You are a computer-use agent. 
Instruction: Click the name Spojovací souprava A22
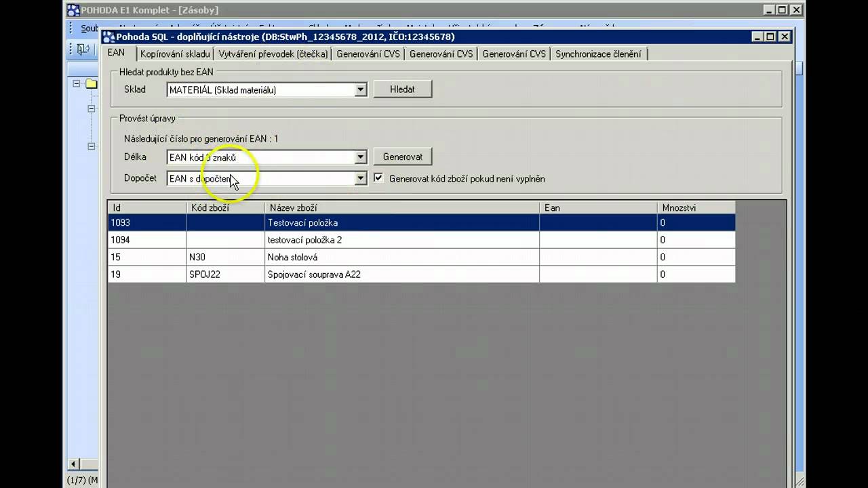[314, 274]
